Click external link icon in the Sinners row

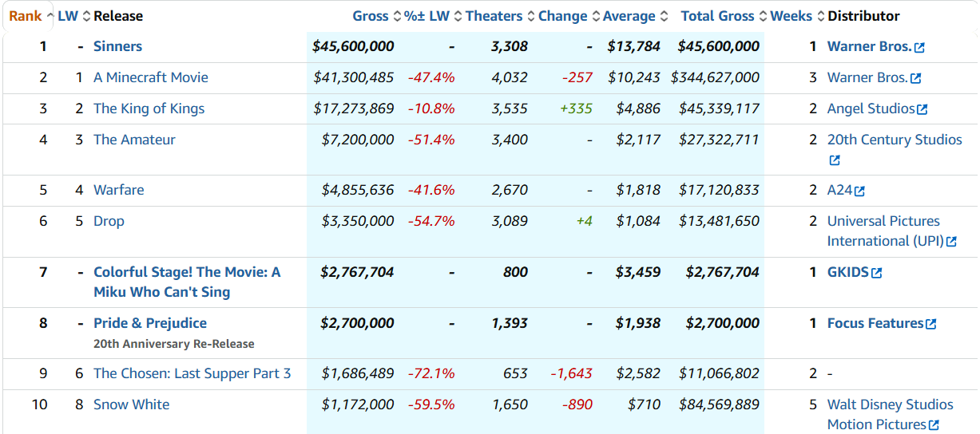[x=919, y=47]
